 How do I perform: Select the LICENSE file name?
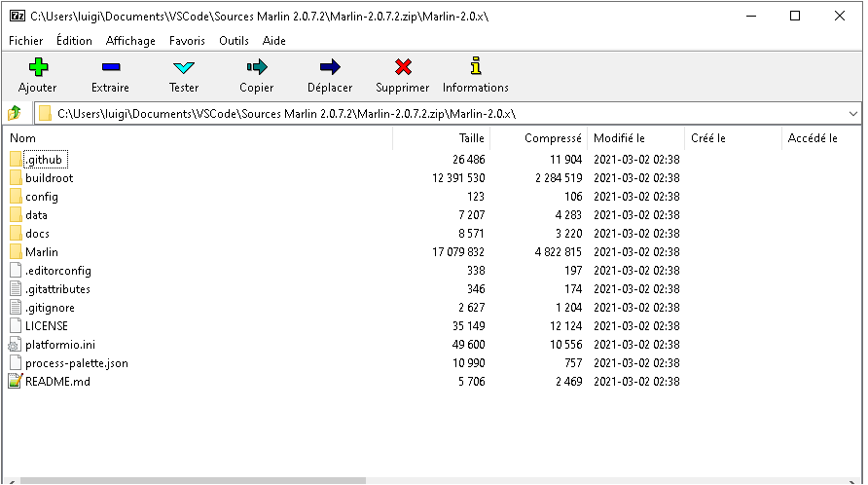[47, 326]
